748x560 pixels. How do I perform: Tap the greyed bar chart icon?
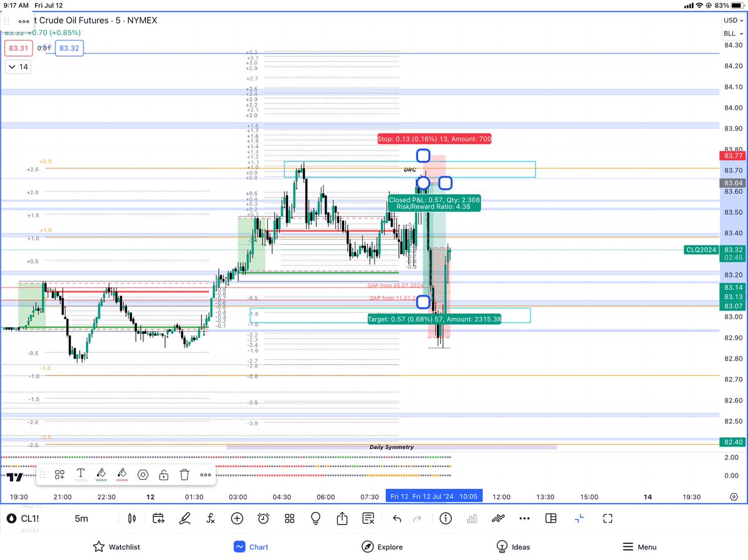pos(472,518)
